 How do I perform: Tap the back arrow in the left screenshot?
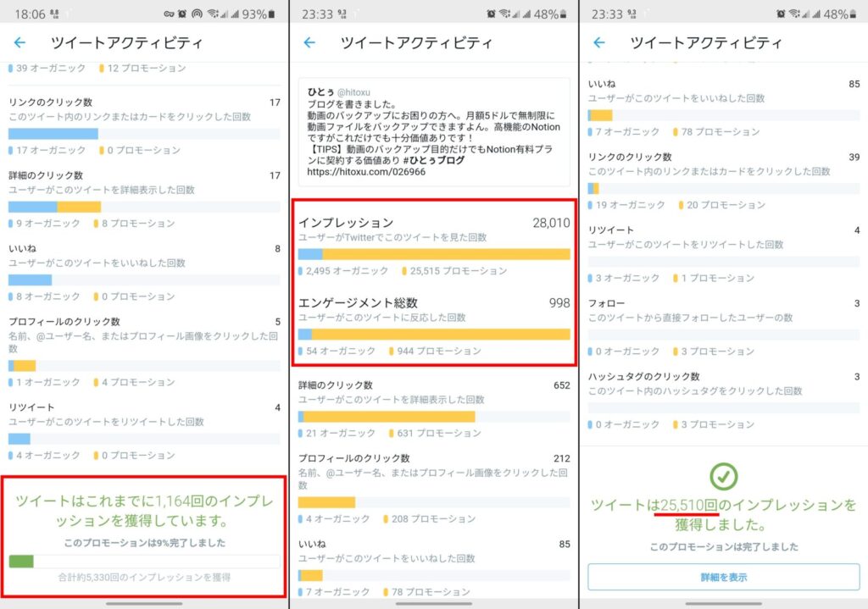tap(20, 42)
